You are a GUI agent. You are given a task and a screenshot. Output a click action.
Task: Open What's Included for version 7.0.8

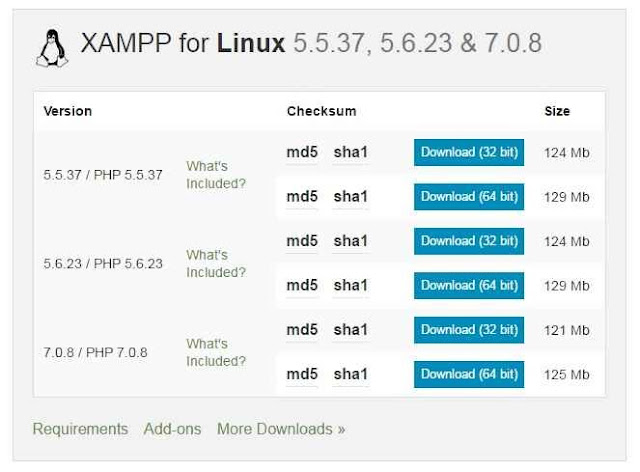pyautogui.click(x=216, y=352)
